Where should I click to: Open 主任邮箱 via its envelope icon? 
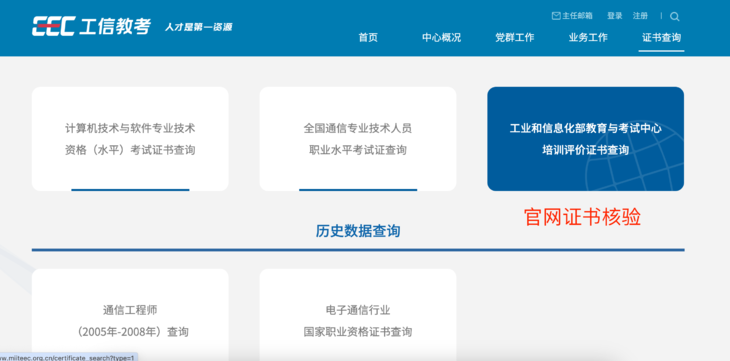pos(556,16)
